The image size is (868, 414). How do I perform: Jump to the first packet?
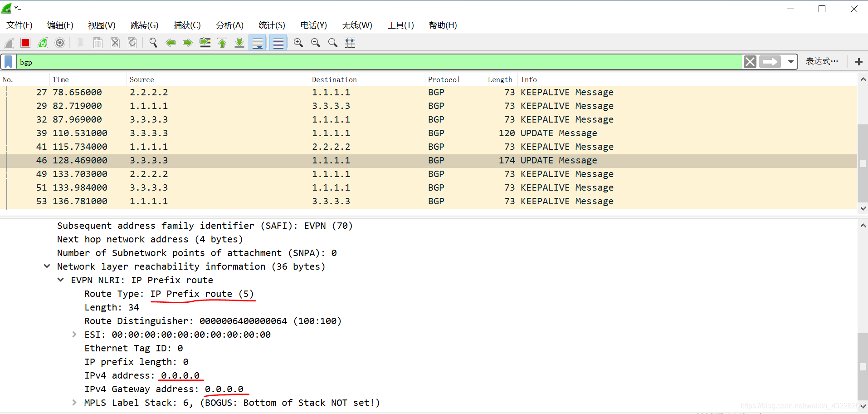click(x=222, y=43)
